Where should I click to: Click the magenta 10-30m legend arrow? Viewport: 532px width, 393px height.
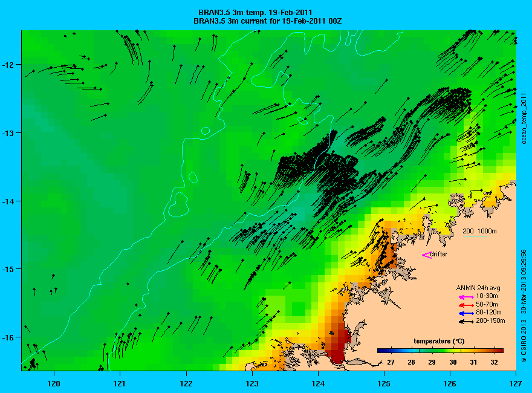click(466, 297)
